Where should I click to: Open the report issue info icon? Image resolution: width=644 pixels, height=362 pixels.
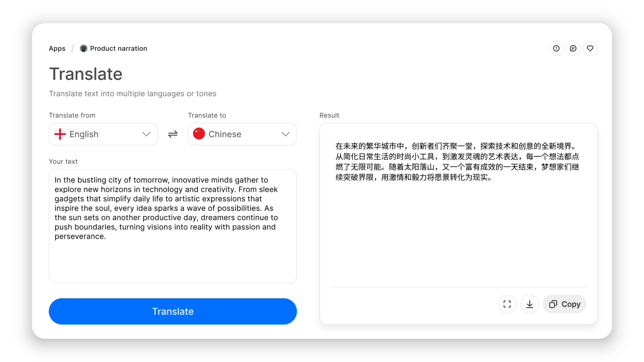tap(556, 48)
